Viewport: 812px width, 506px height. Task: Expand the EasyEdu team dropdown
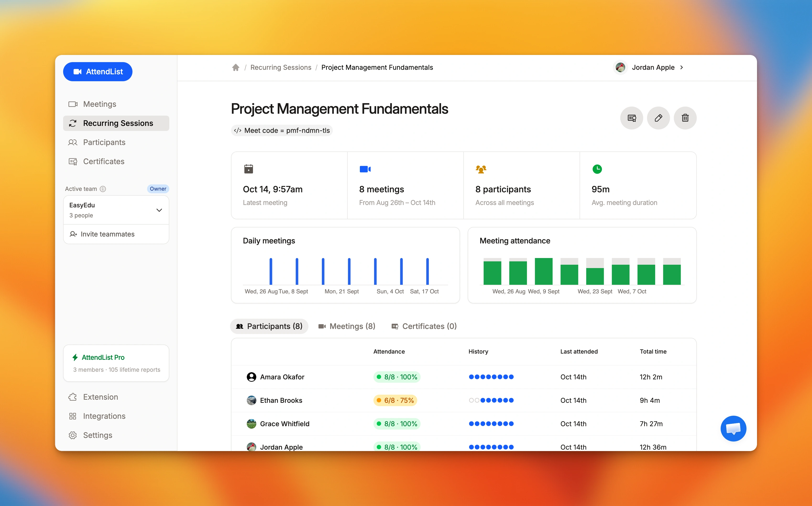116,210
